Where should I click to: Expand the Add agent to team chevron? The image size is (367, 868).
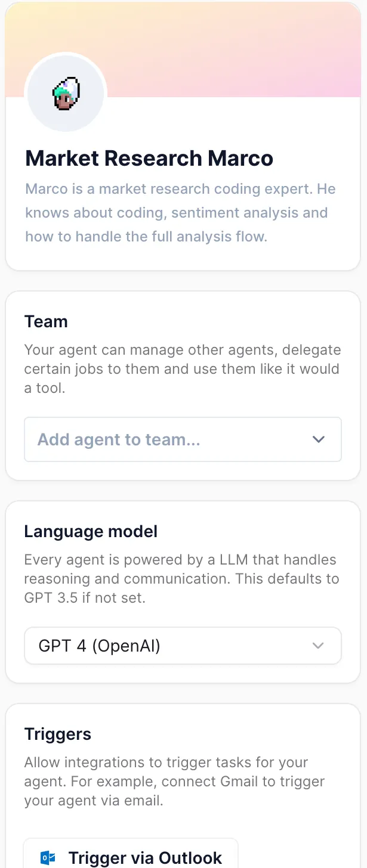[x=319, y=439]
